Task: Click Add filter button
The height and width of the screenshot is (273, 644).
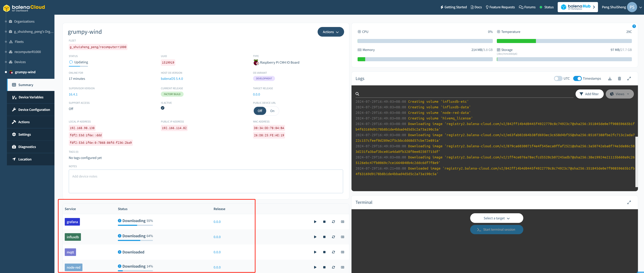Action: (589, 94)
